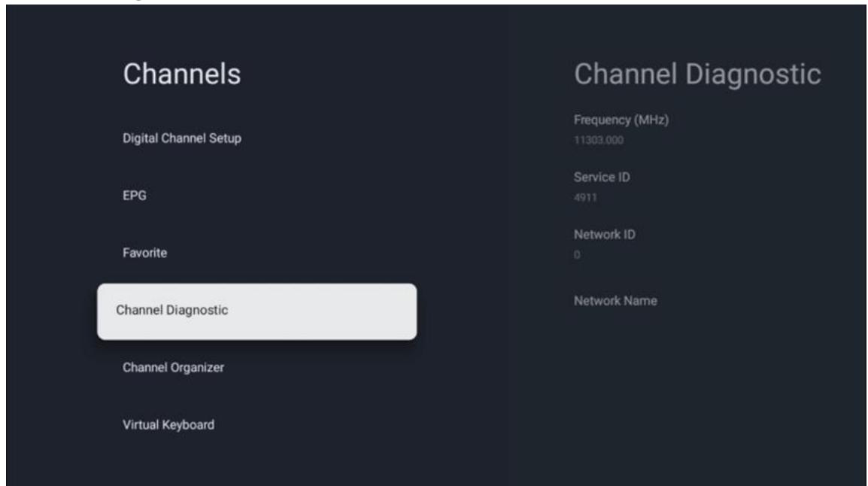This screenshot has height=486, width=868.
Task: Click the Network Name label
Action: click(615, 301)
